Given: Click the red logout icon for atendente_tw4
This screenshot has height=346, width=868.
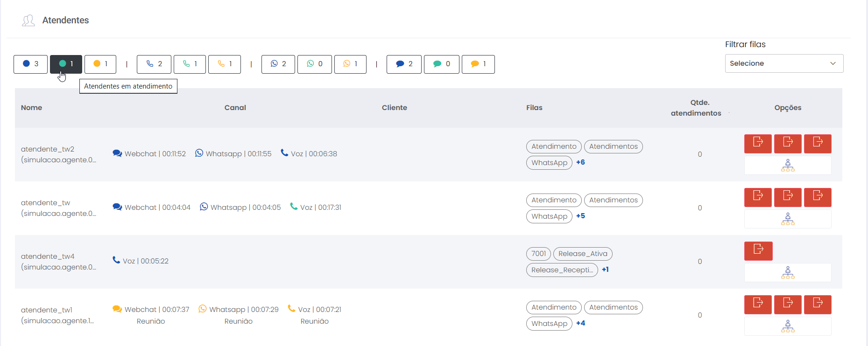Looking at the screenshot, I should click(758, 251).
